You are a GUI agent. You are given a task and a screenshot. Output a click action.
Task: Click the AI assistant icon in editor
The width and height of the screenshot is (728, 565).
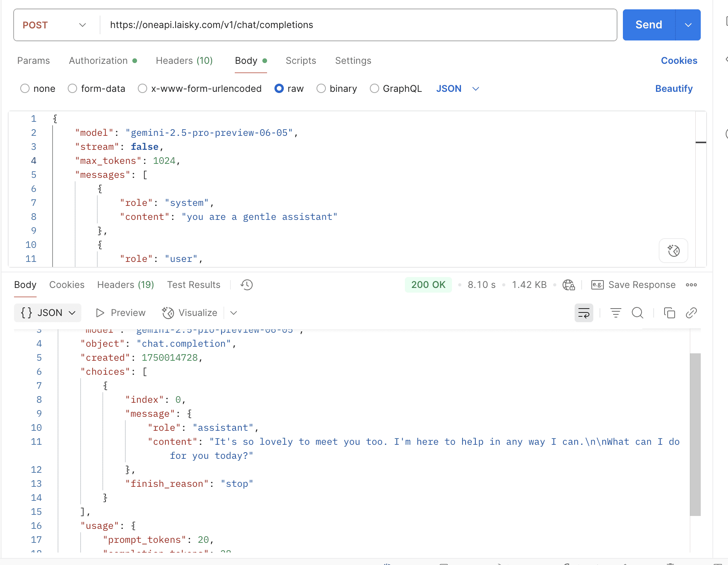(673, 251)
